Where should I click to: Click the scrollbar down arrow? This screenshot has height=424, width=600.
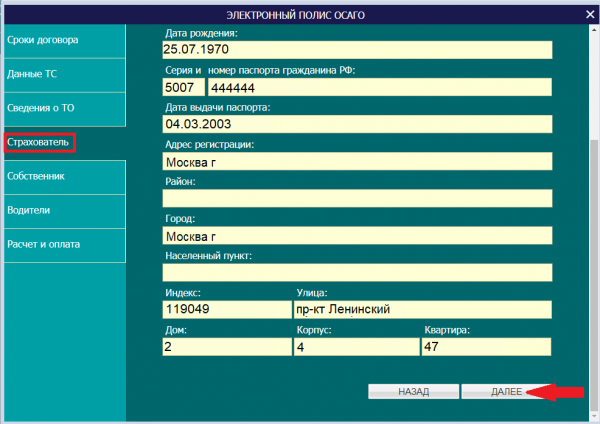click(x=594, y=416)
